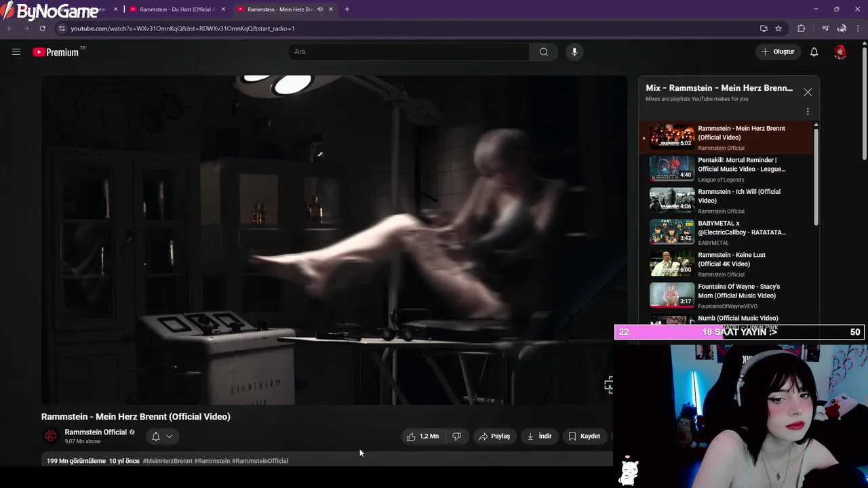Open media controls icon in browser toolbar
This screenshot has height=488, width=868.
825,28
